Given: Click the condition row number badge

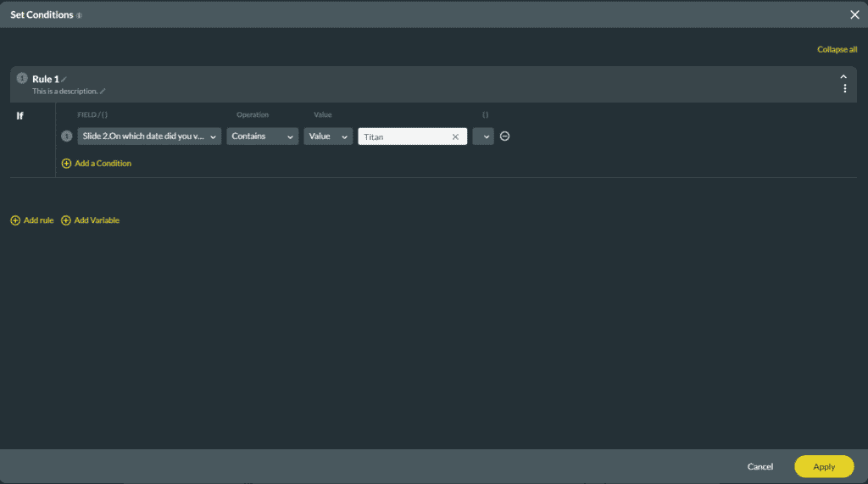Looking at the screenshot, I should (x=67, y=136).
